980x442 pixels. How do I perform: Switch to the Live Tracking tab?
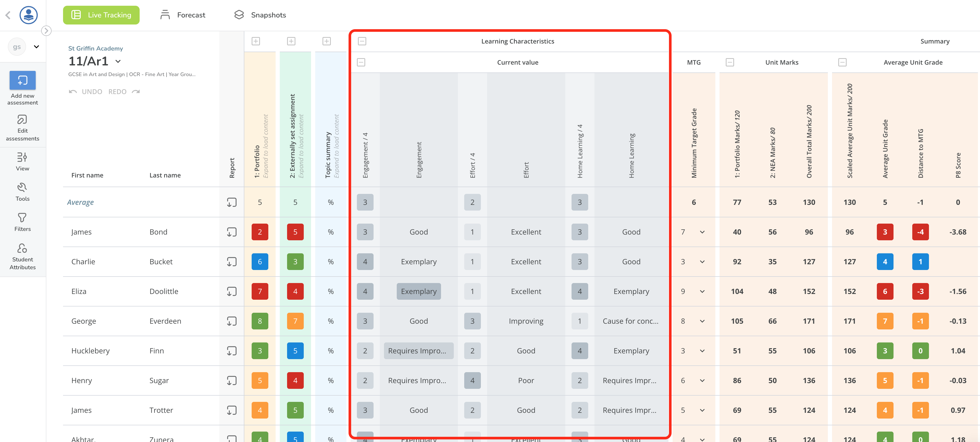click(101, 15)
